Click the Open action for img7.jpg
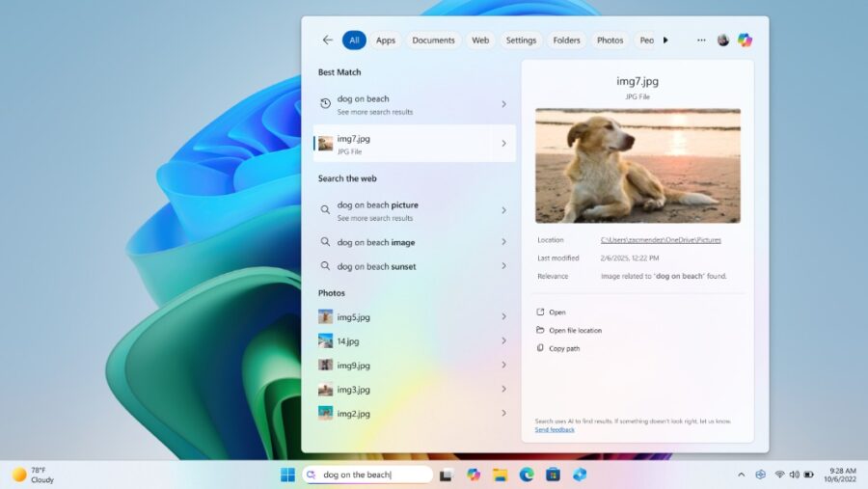The image size is (868, 489). pyautogui.click(x=557, y=312)
